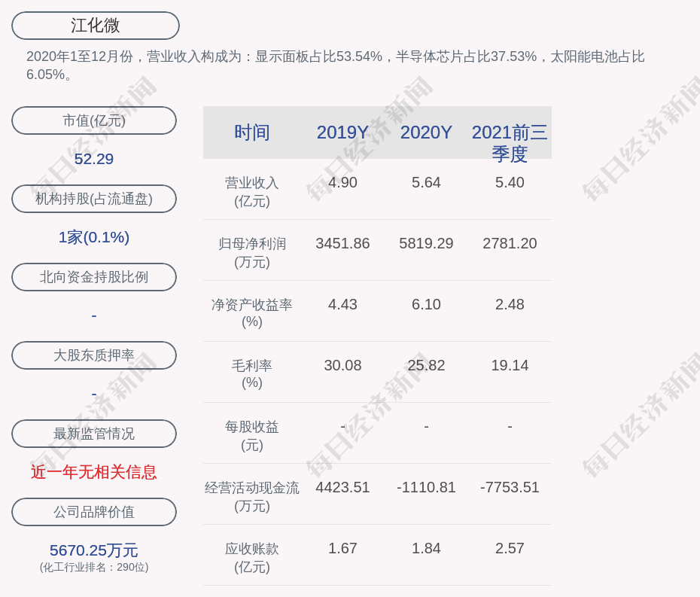
Task: Select gross margin value 19.14
Action: pyautogui.click(x=510, y=365)
